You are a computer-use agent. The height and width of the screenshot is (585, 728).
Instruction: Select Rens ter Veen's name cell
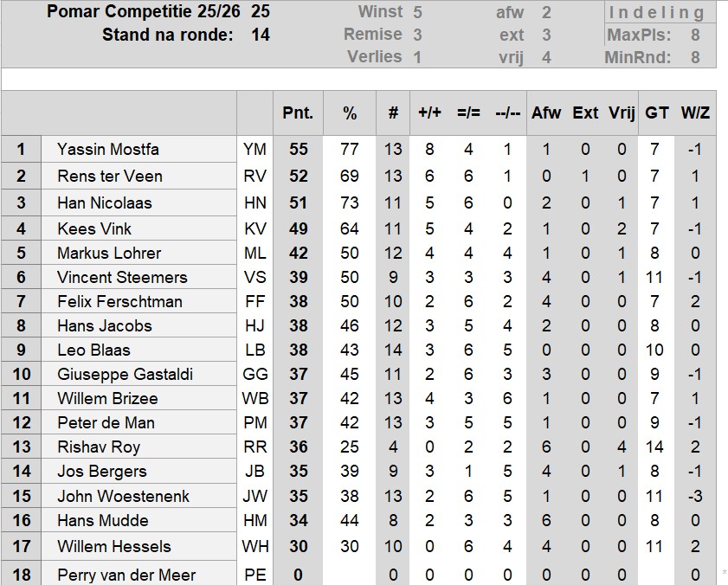(x=109, y=177)
